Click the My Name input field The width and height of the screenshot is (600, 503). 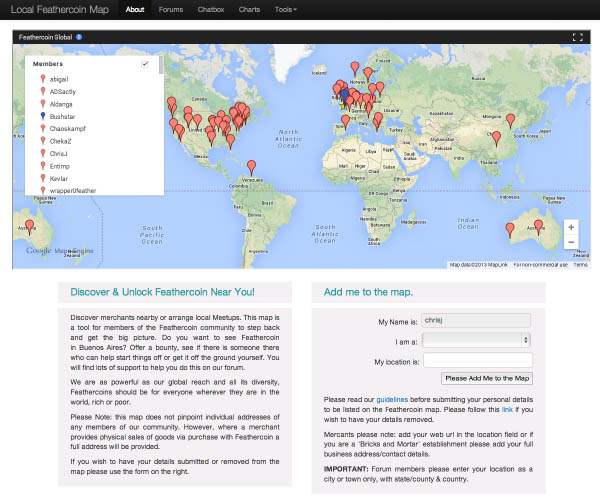tap(476, 320)
